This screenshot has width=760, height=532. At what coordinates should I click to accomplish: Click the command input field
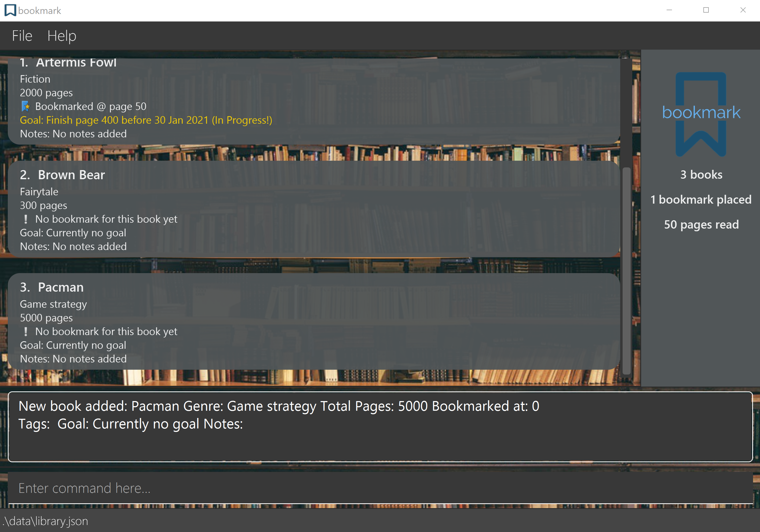point(380,488)
